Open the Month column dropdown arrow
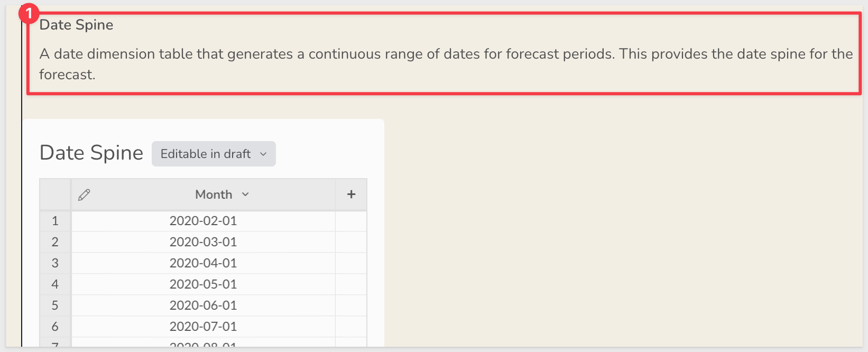868x352 pixels. coord(245,194)
